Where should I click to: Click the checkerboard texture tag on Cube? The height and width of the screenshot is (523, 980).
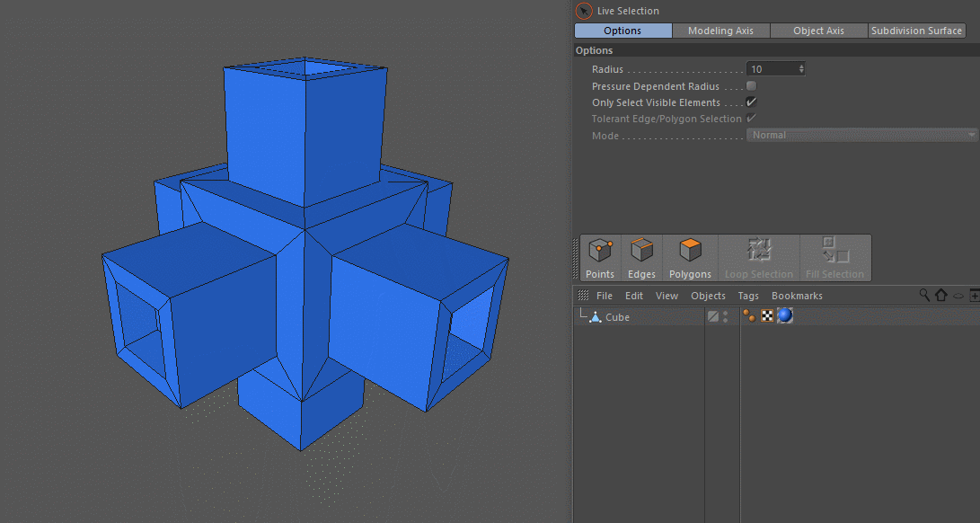tap(767, 316)
